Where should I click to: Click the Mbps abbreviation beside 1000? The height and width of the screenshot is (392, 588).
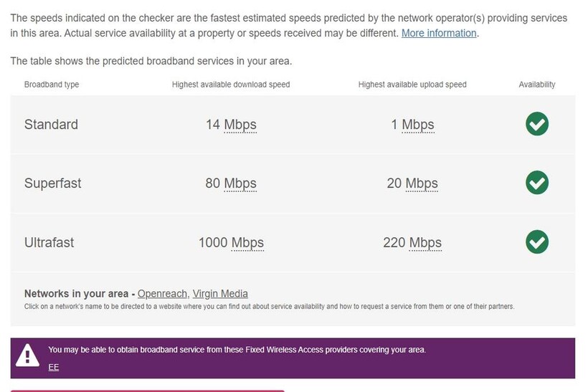[x=247, y=243]
